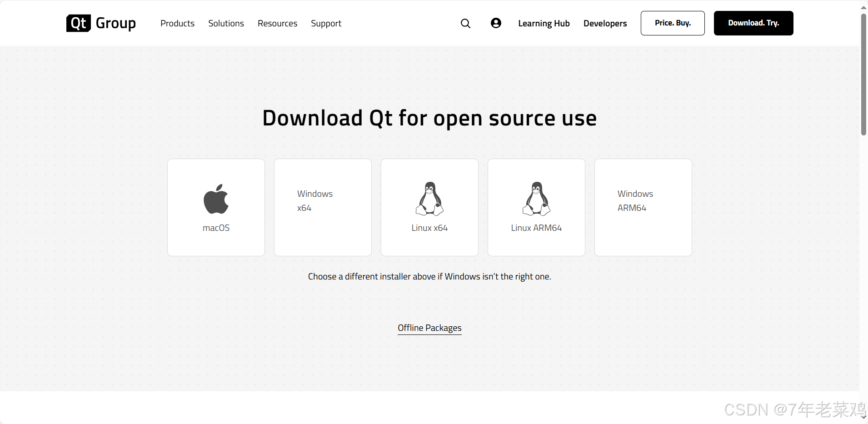
Task: Select the Windows ARM64 installer card
Action: pos(643,207)
